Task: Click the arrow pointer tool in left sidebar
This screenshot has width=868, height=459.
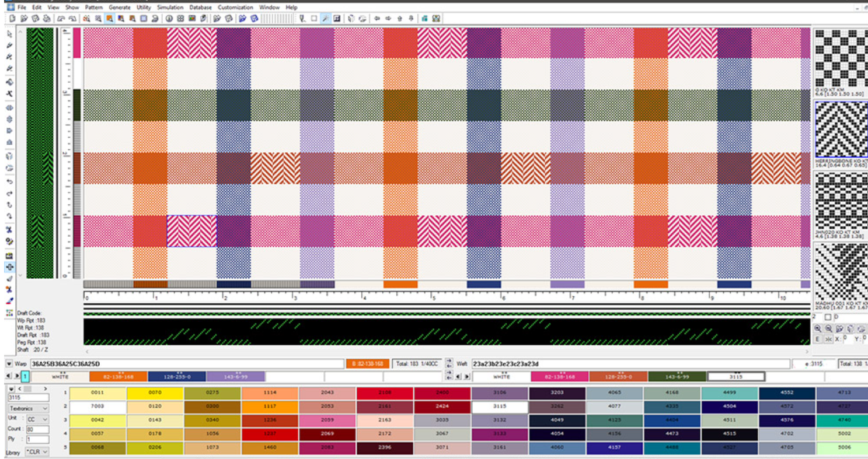Action: tap(9, 34)
